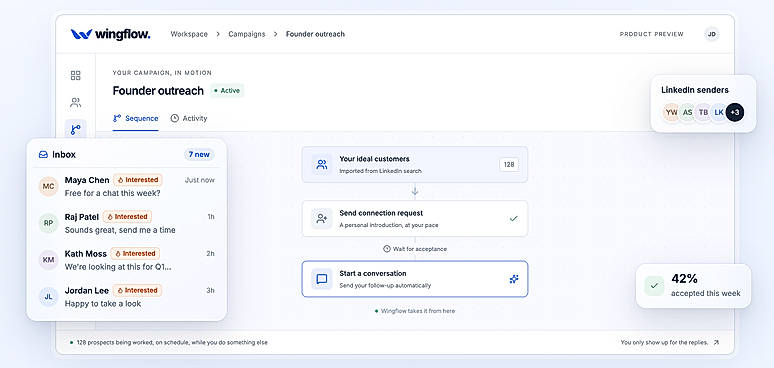This screenshot has width=774, height=368.
Task: Click the Active status badge
Action: [227, 91]
